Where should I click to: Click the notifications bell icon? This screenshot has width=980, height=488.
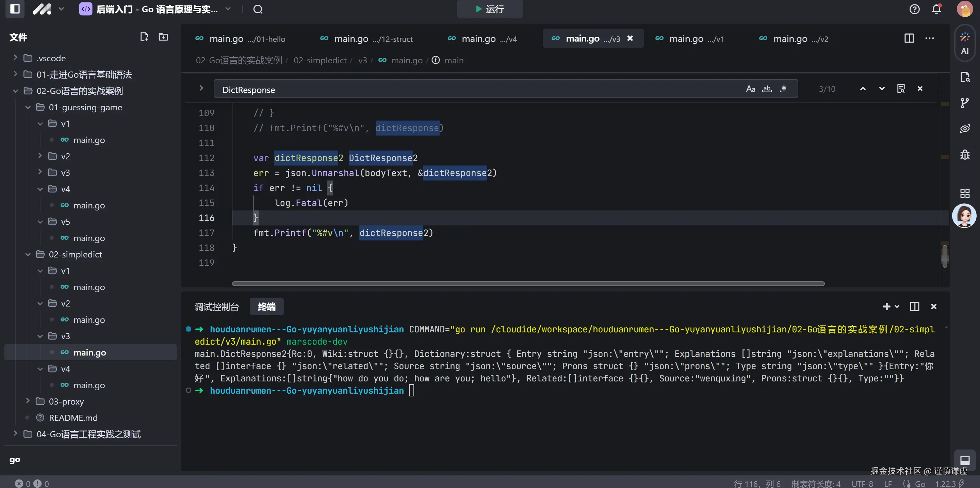936,9
